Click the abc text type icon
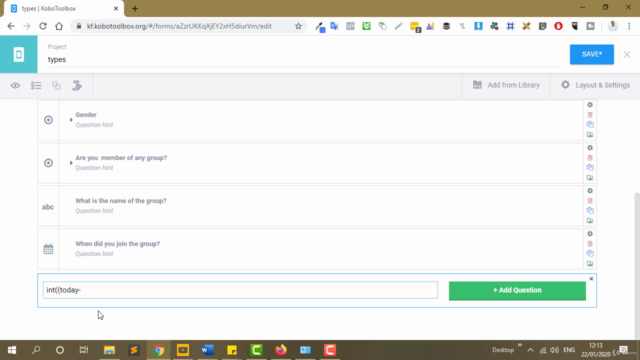This screenshot has width=640, height=360. 48,207
